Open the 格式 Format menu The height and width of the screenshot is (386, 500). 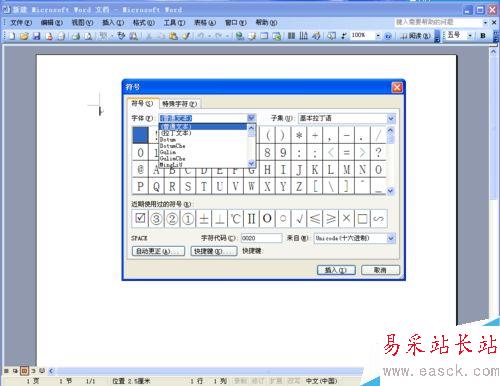tap(144, 23)
